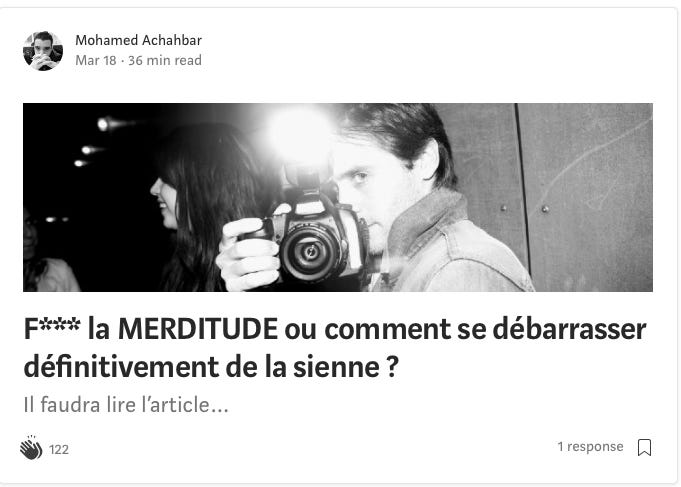This screenshot has width=681, height=487.
Task: Open the author name Mohamed Achahbar
Action: 139,40
